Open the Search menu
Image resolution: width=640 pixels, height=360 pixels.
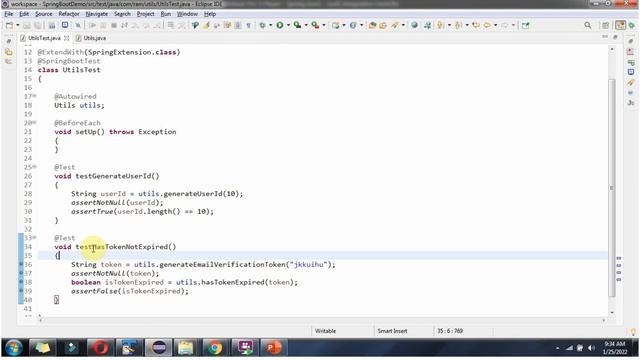click(x=122, y=14)
